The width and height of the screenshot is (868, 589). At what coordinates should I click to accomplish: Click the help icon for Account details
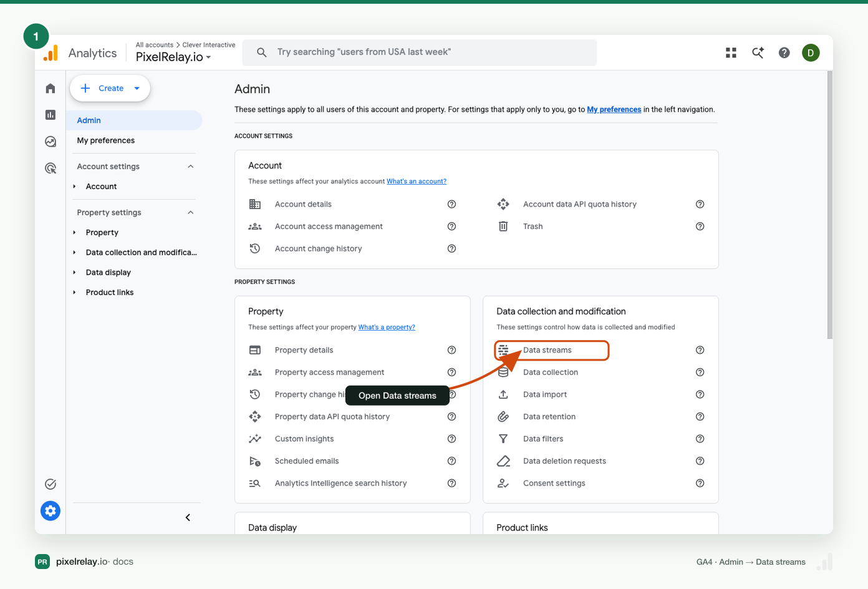451,204
